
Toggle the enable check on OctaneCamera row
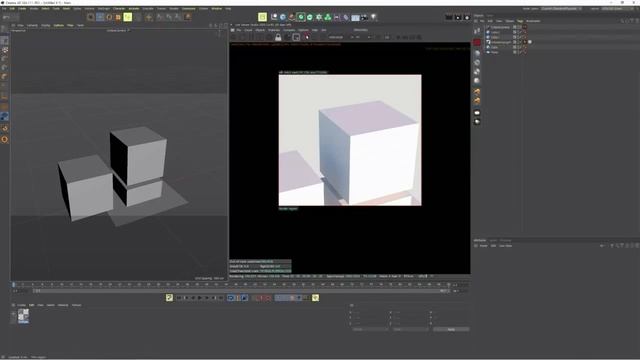pos(520,27)
